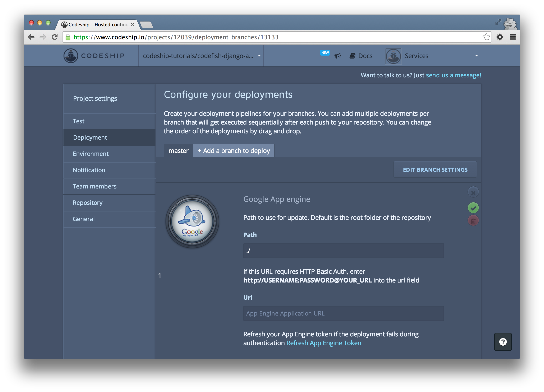Click the Codeship logo icon
This screenshot has height=392, width=544.
(71, 56)
